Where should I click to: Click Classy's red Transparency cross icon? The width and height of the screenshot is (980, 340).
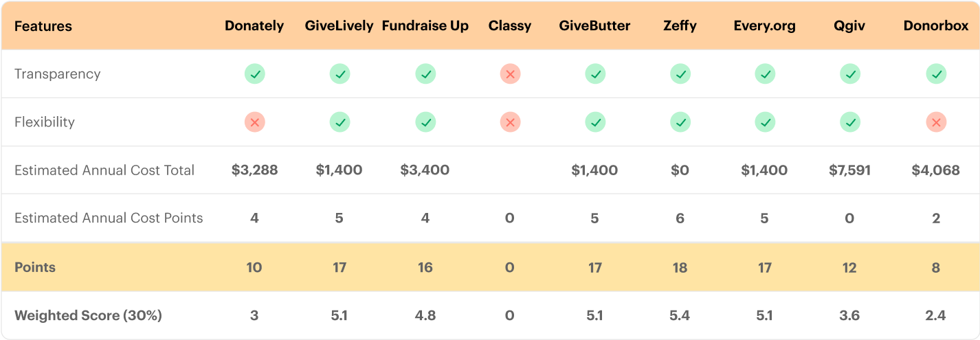[510, 73]
